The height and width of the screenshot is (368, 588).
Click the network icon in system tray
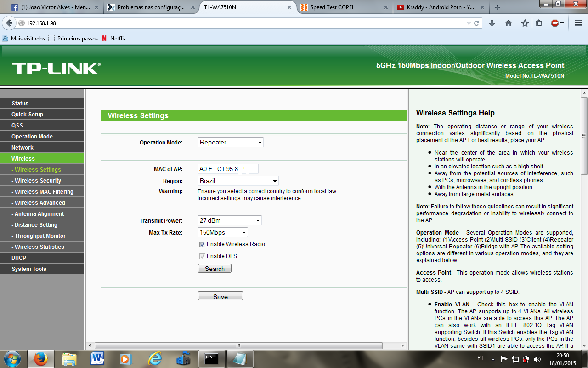[515, 359]
